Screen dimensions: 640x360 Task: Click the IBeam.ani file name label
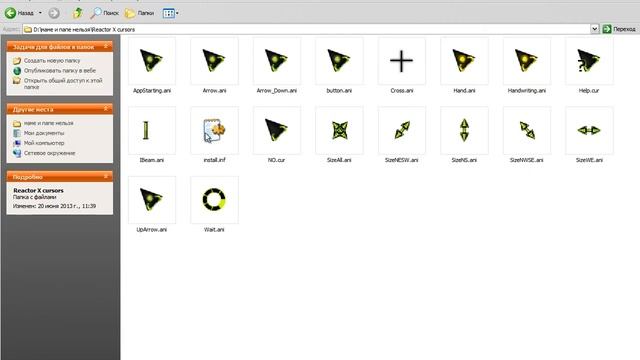point(152,160)
